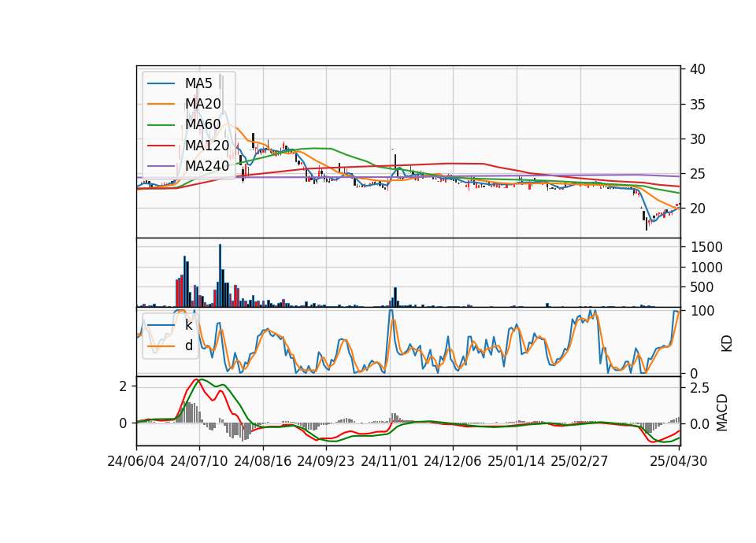This screenshot has width=756, height=543.
Task: Click the MA60 legend label
Action: 202,124
